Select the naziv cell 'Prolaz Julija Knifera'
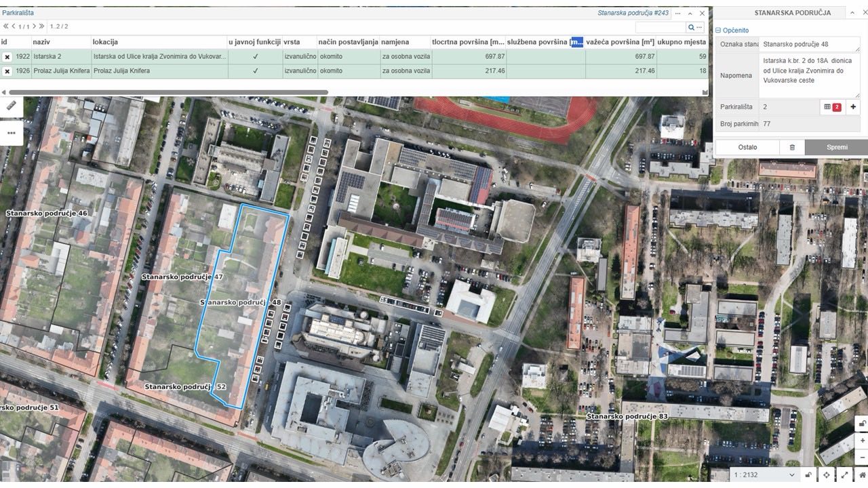 (x=61, y=70)
